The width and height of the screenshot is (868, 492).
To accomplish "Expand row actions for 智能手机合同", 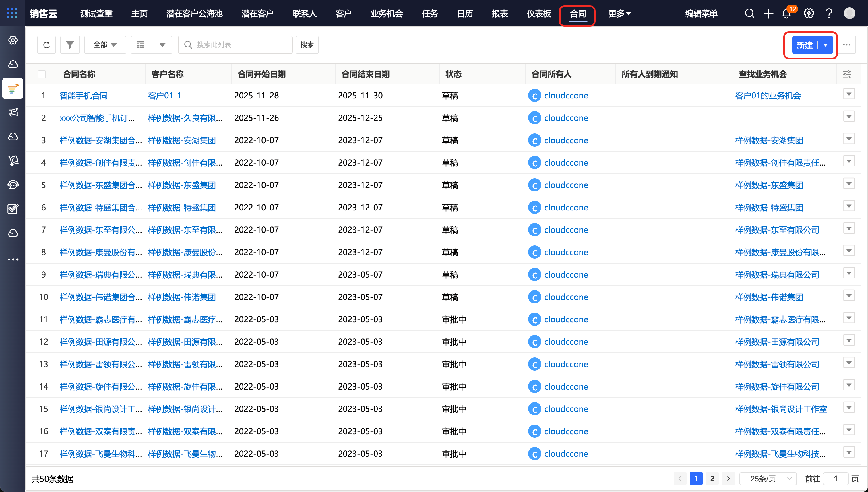I will coord(848,94).
